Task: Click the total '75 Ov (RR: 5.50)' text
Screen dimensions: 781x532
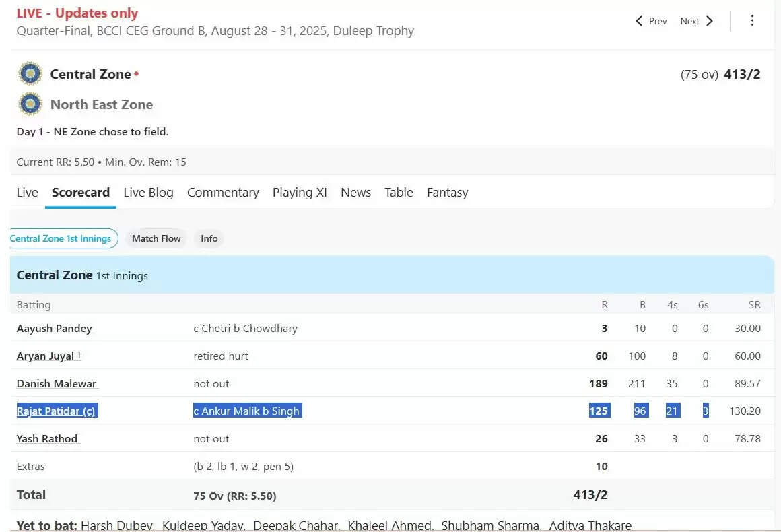Action: (234, 496)
